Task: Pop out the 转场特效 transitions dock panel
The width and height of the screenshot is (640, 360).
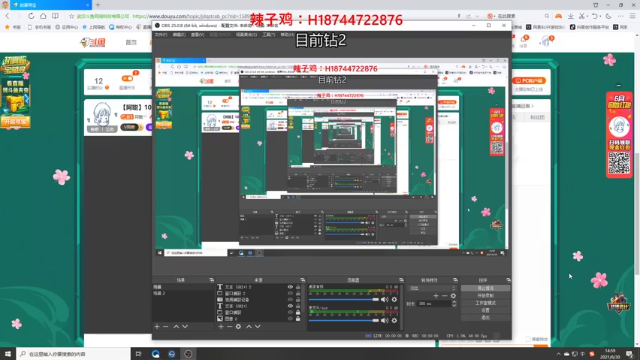Action: click(x=455, y=280)
